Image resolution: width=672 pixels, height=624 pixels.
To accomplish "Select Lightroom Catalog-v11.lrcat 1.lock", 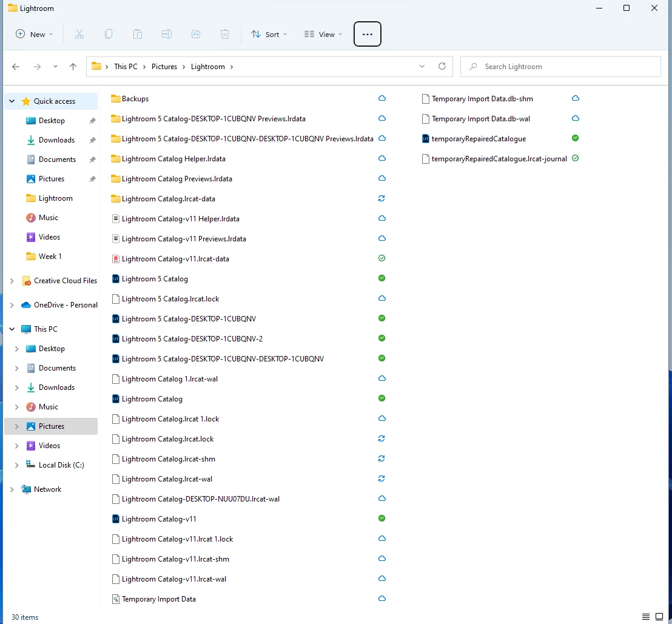I will 177,539.
